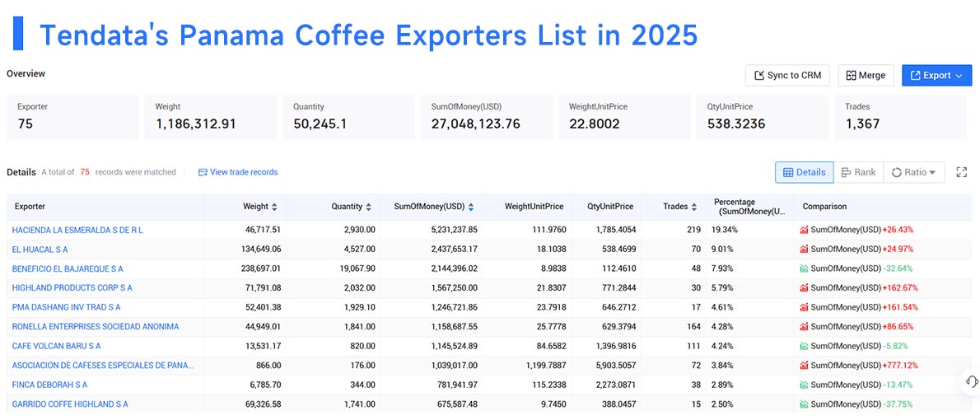Open the View trade records link

(238, 172)
